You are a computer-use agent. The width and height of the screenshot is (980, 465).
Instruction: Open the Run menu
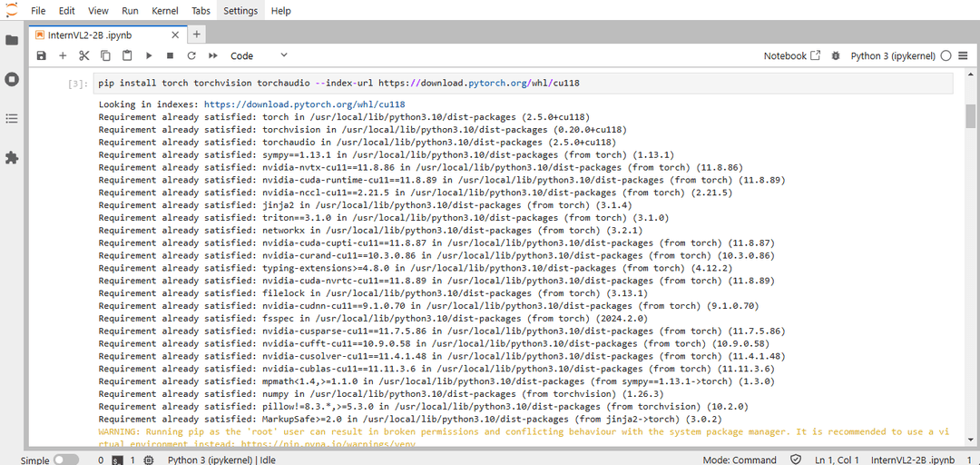(130, 11)
